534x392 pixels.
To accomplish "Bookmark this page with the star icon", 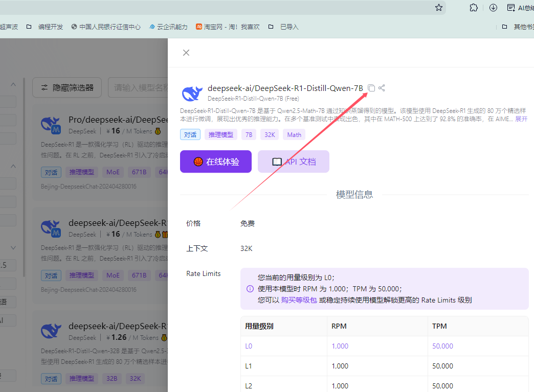I will click(439, 8).
